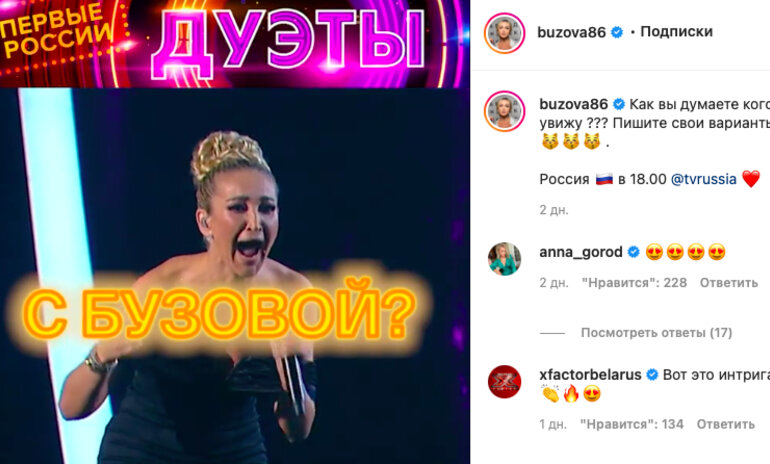Click the Подписки following button
Screen dimensions: 770x464
676,32
